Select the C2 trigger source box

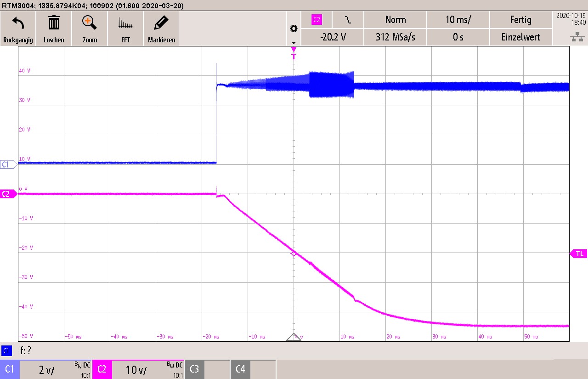317,20
